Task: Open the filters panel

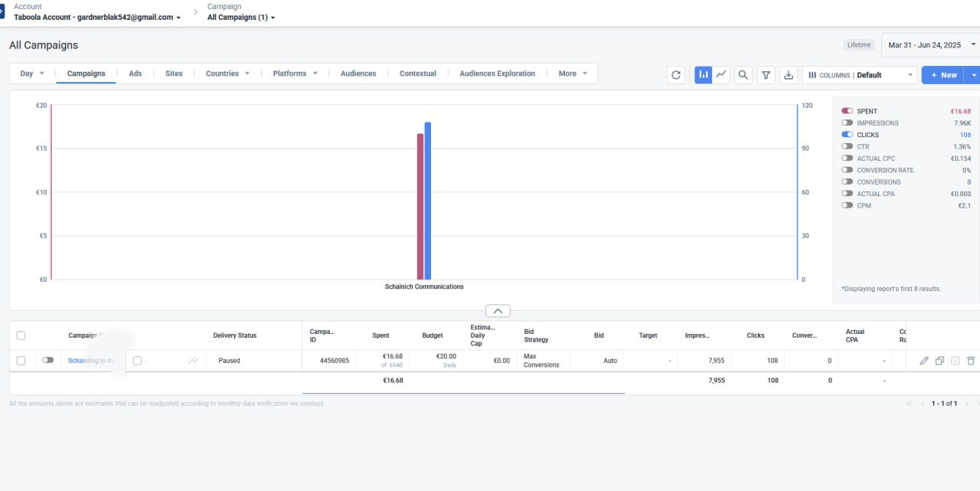Action: click(766, 74)
